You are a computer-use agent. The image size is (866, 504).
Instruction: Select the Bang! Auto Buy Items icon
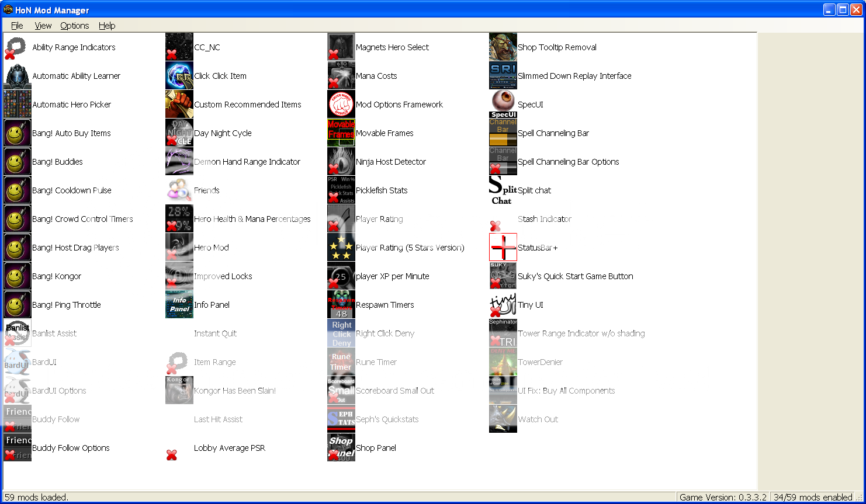point(18,133)
